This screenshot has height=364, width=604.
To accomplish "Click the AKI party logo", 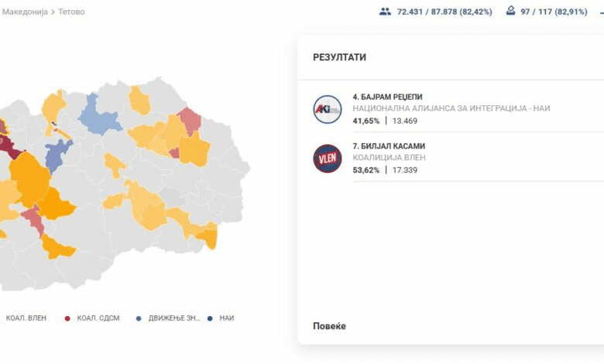I will [x=327, y=109].
